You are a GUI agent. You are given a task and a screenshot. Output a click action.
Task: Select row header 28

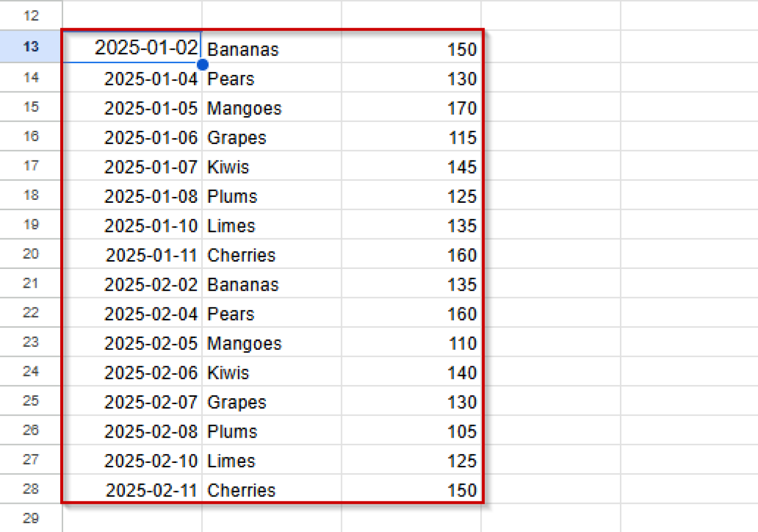point(31,490)
